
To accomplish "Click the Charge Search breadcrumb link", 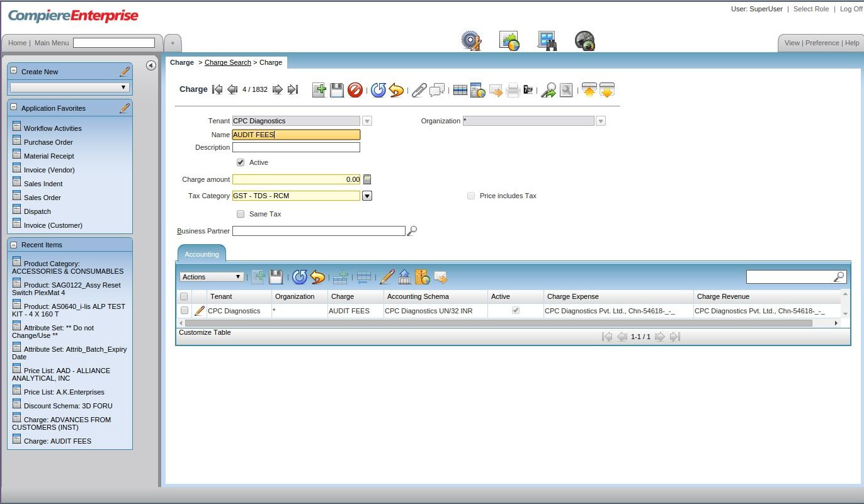I will 228,62.
